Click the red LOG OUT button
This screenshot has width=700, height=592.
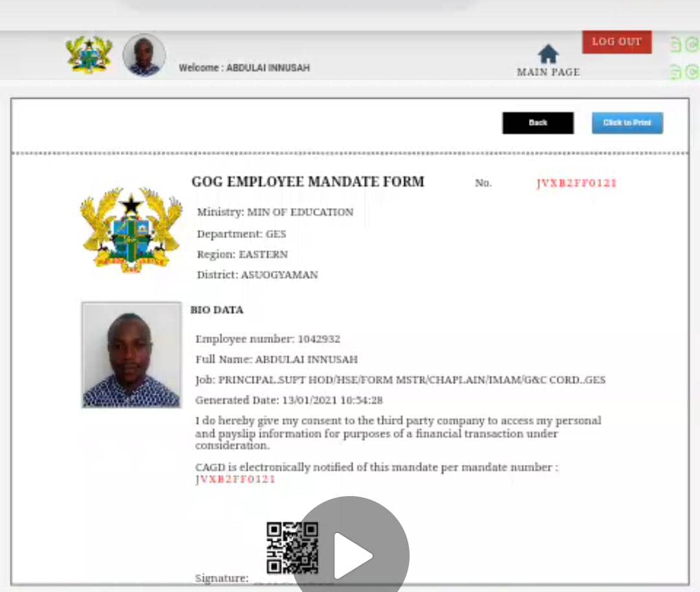point(616,42)
